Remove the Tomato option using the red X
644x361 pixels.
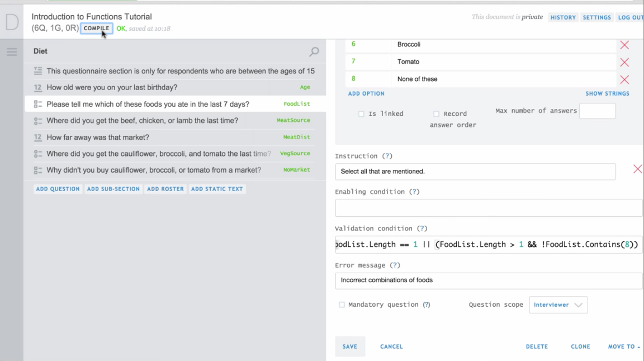click(x=624, y=61)
